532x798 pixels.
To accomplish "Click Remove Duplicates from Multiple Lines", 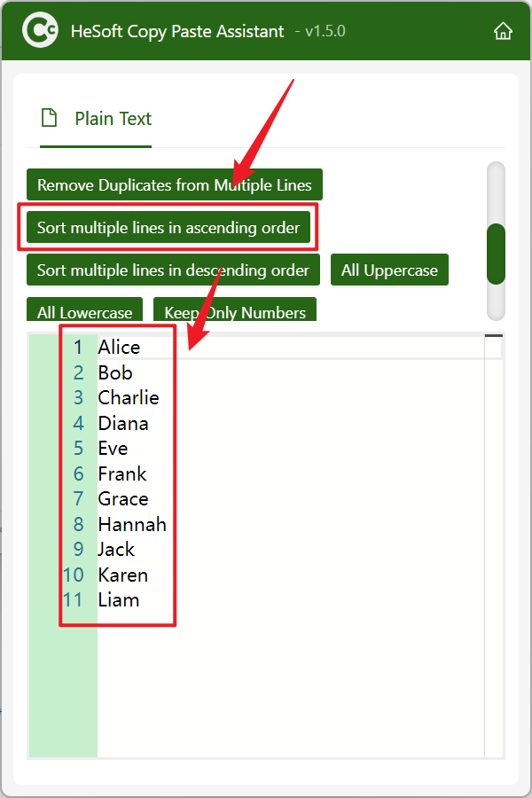I will (174, 184).
